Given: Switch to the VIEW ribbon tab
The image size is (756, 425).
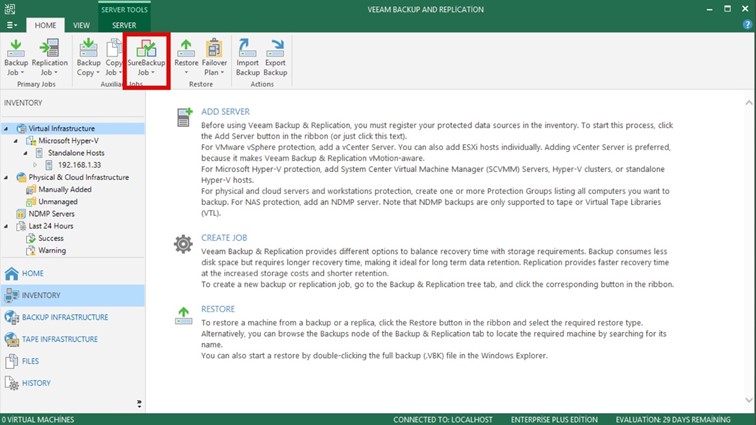Looking at the screenshot, I should point(81,25).
